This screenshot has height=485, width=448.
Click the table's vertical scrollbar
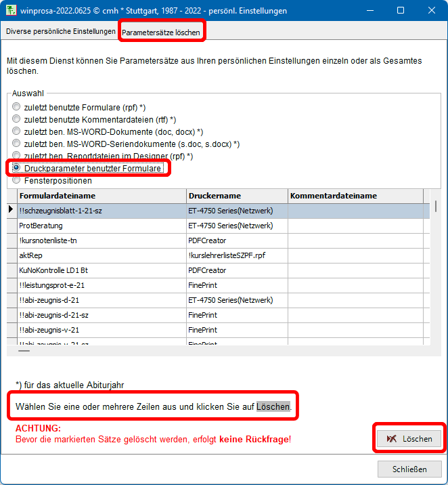(435, 271)
